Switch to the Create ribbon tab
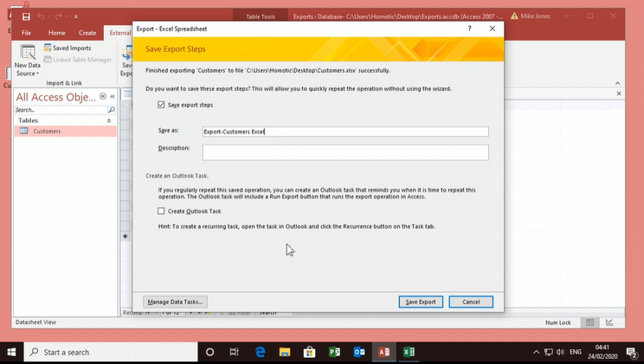644x364 pixels. 87,33
